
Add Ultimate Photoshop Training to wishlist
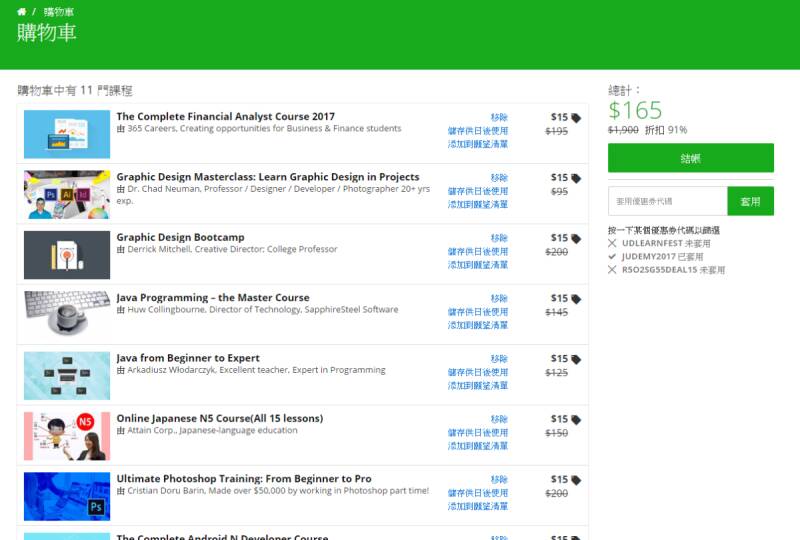click(478, 506)
